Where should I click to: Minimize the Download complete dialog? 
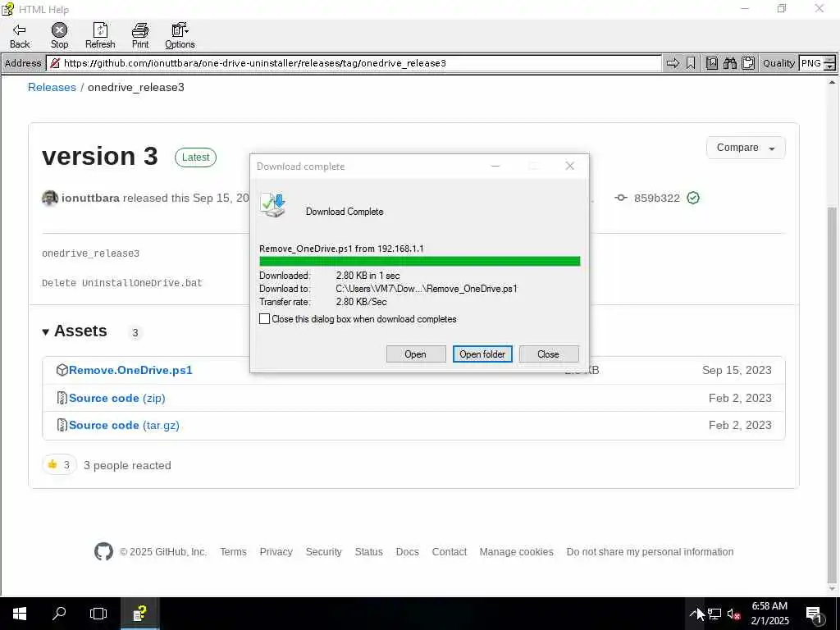495,166
